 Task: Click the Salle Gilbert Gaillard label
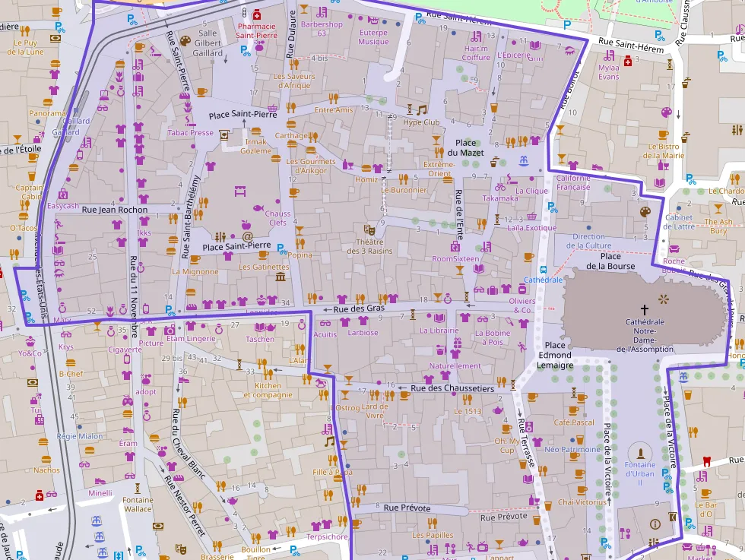pyautogui.click(x=208, y=43)
